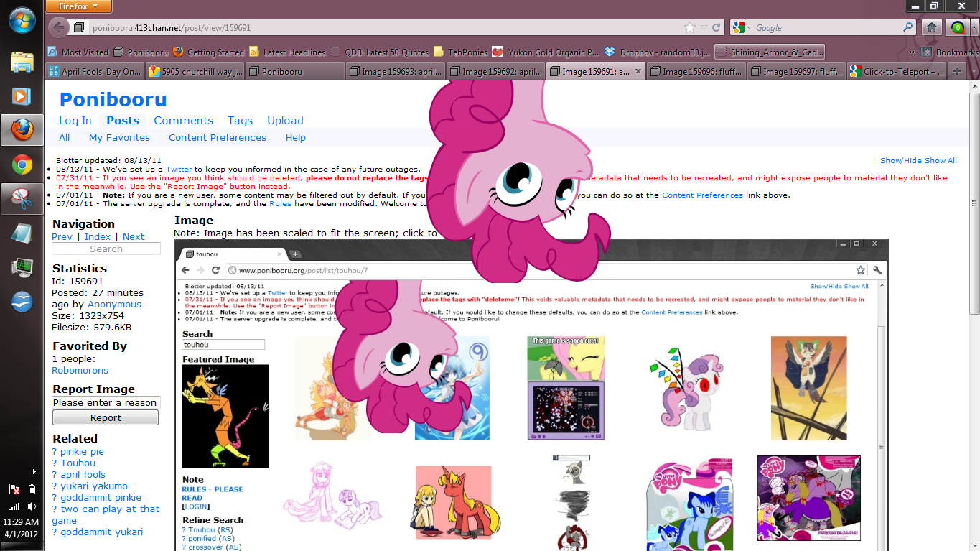
Task: Open the Bookmarks toolbar menu
Action: [949, 52]
